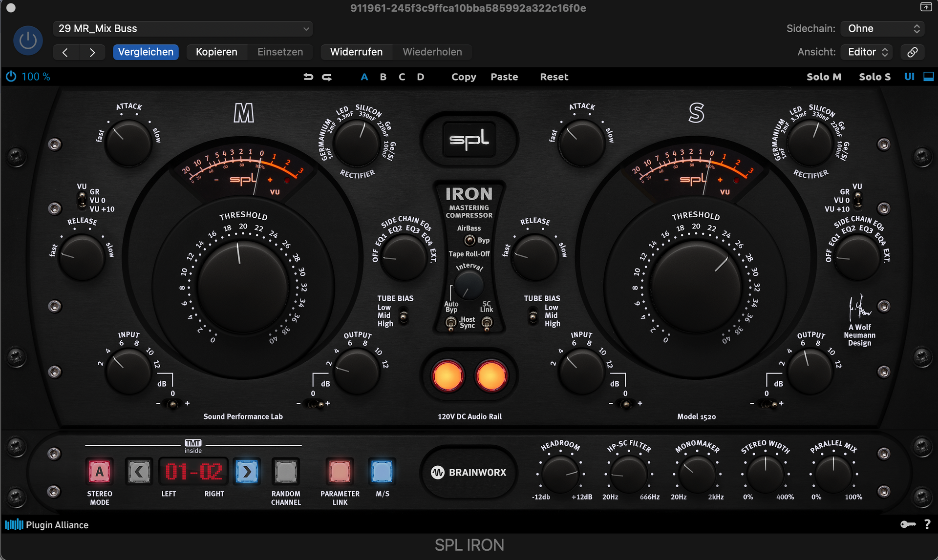Click the sidechain link chain icon
Screen dimensions: 938x560
[912, 52]
